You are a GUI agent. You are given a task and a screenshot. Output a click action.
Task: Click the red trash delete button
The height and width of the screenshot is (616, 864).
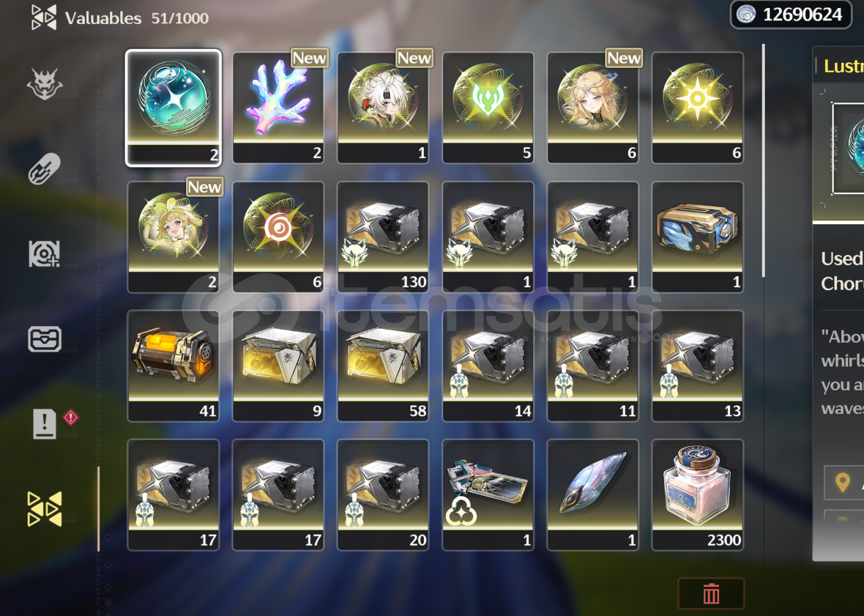point(711,594)
